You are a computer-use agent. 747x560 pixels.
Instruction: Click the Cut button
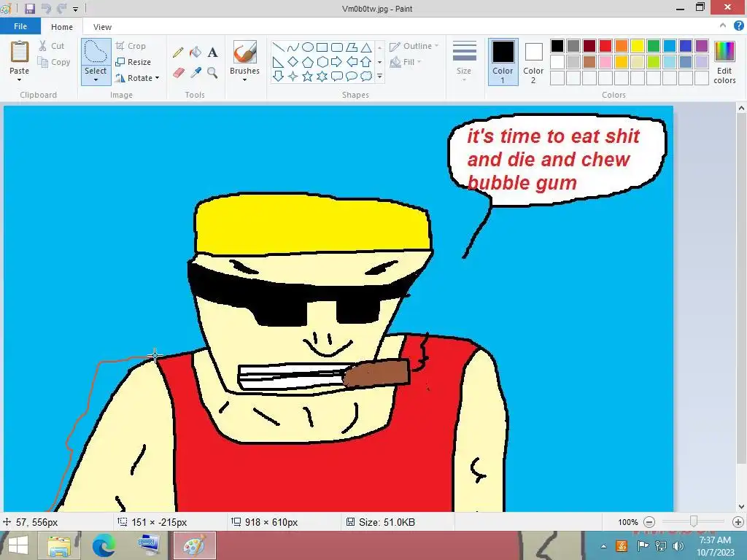[52, 46]
